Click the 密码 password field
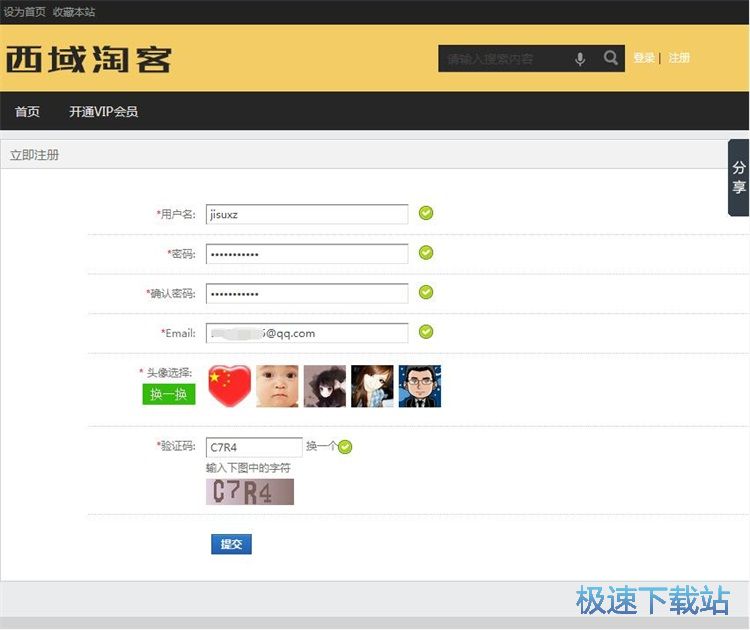The image size is (750, 630). coord(307,254)
